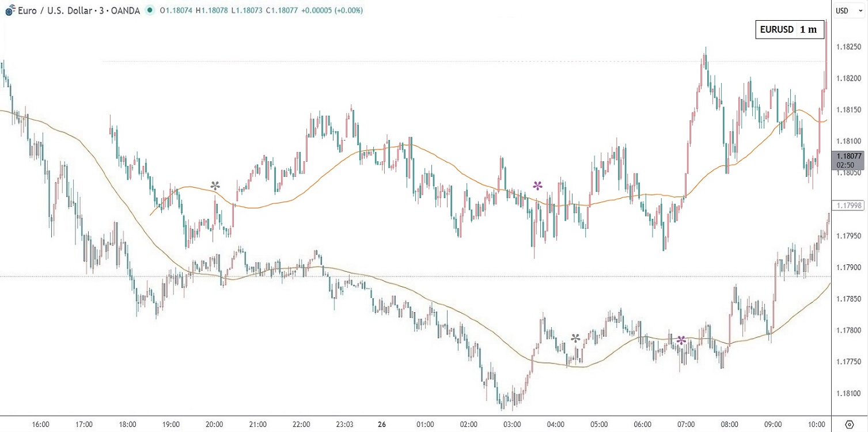Click the 1.17800 price axis label
Viewport: 868px width, 432px height.
(849, 331)
